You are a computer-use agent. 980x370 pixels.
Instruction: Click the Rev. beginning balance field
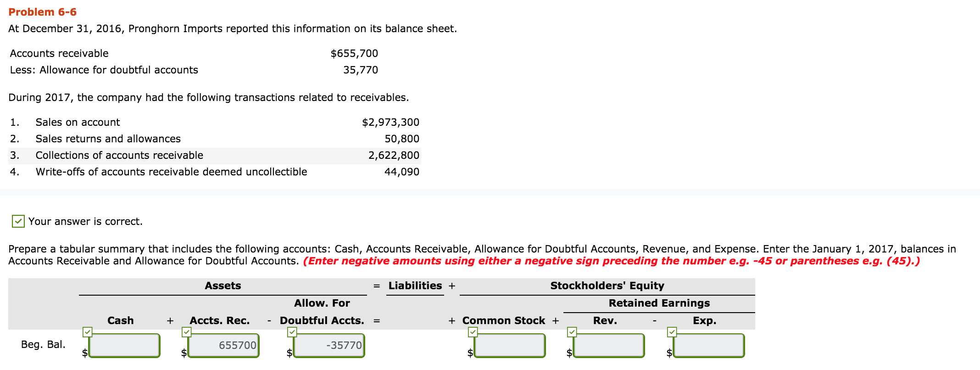click(609, 345)
